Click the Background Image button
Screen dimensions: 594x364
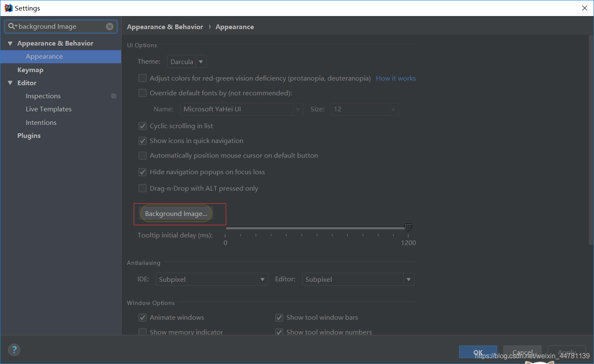pyautogui.click(x=176, y=213)
